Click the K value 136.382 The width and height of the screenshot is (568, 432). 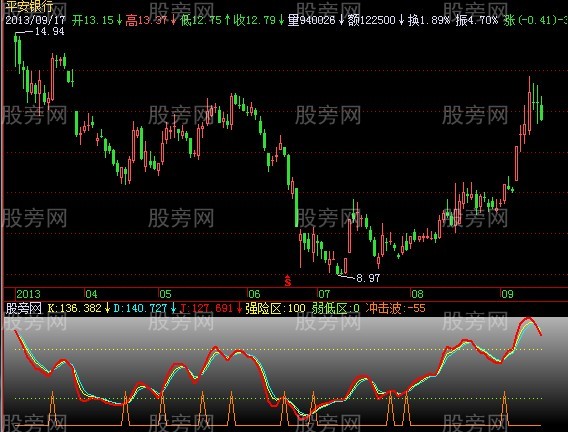[x=75, y=308]
